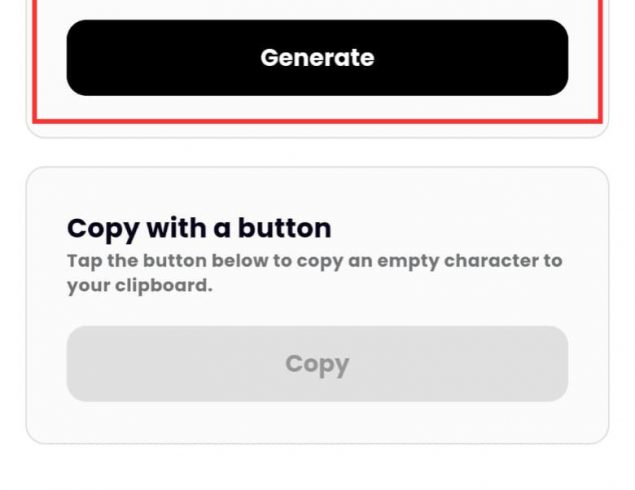Click the black Generate button
Screen dimensions: 635x490
(317, 58)
